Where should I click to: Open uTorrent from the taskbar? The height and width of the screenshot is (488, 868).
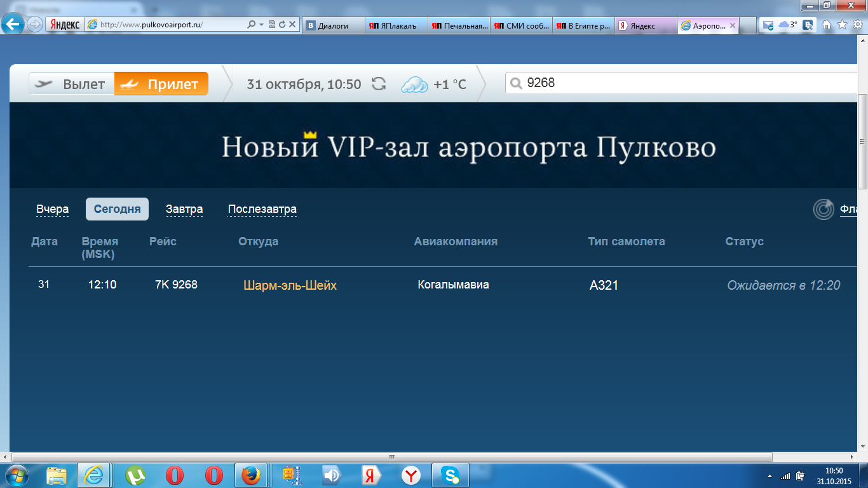click(x=135, y=475)
